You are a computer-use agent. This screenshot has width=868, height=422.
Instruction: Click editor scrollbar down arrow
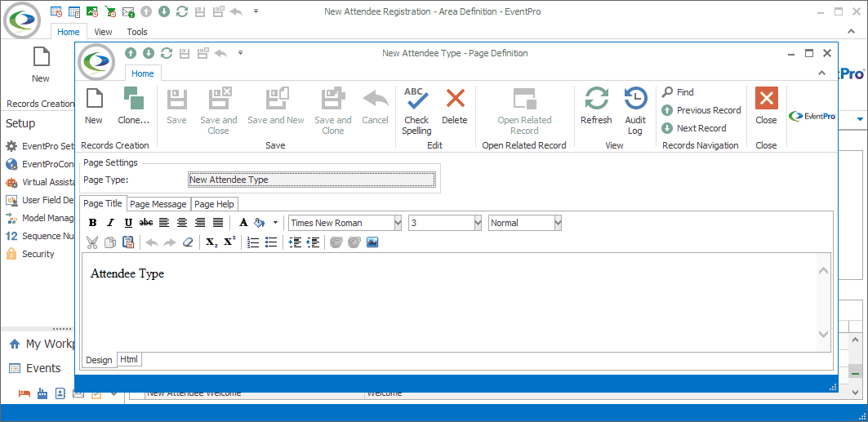[x=823, y=334]
